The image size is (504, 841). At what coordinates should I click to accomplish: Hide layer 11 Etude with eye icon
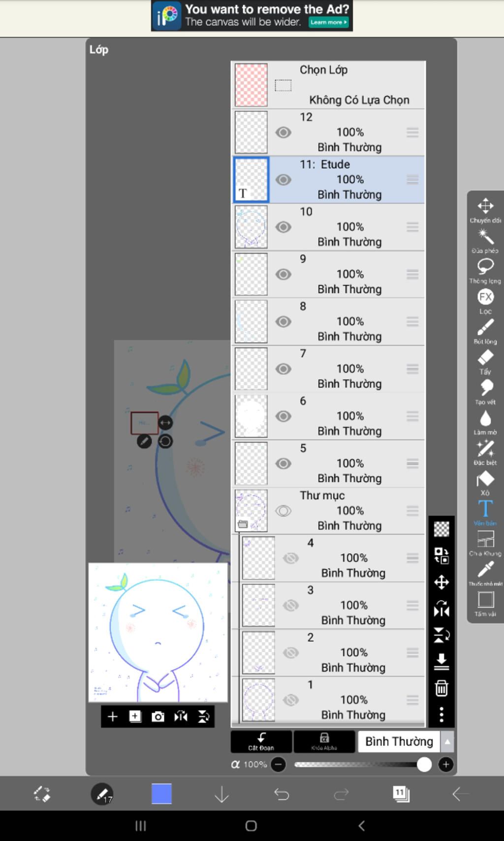283,180
